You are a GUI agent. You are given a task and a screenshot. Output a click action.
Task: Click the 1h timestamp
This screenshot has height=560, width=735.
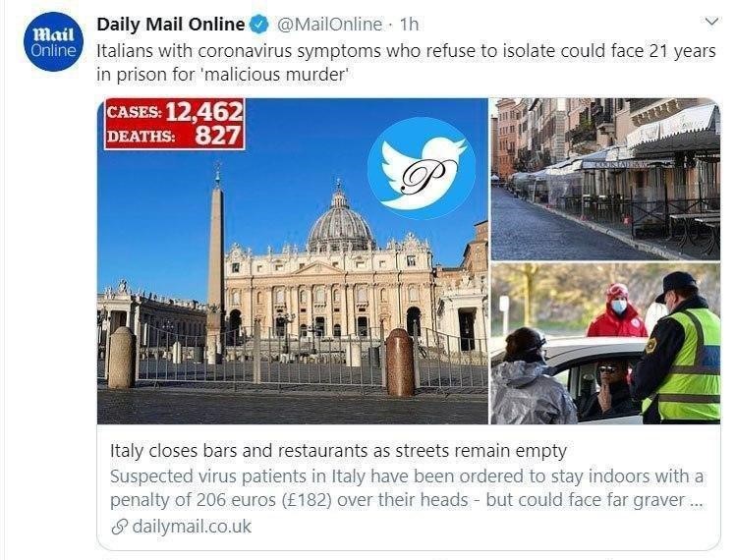coord(409,25)
